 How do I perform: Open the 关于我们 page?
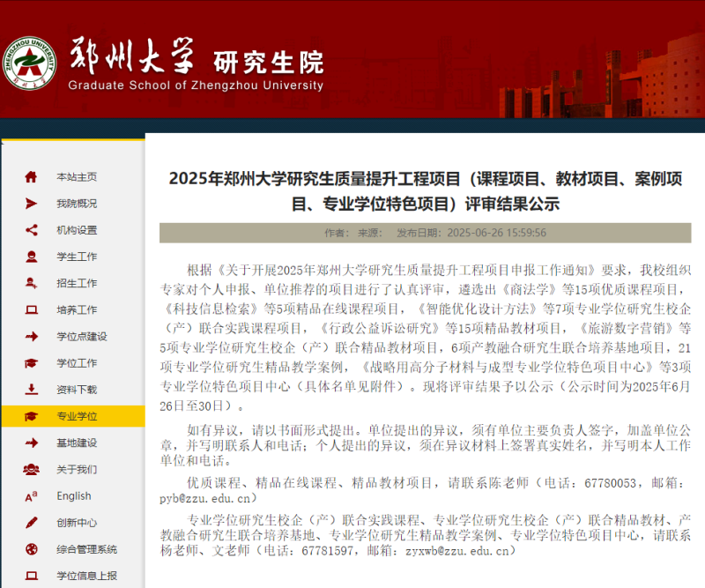click(x=77, y=469)
